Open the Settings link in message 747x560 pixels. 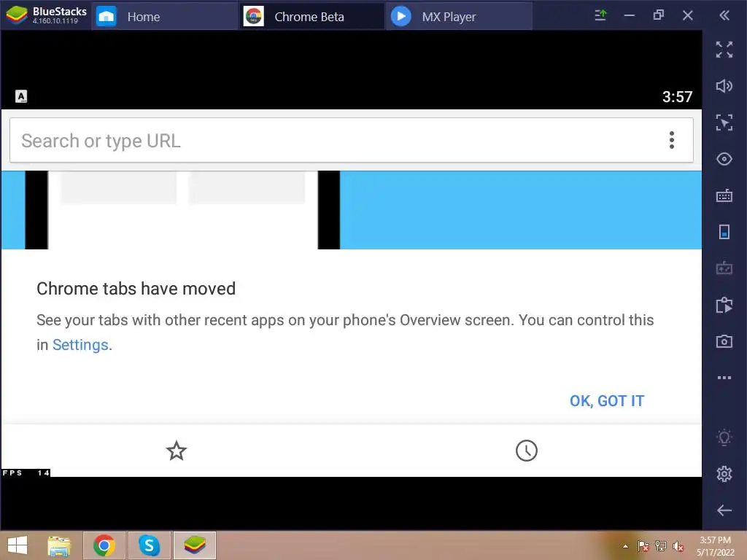tap(80, 345)
